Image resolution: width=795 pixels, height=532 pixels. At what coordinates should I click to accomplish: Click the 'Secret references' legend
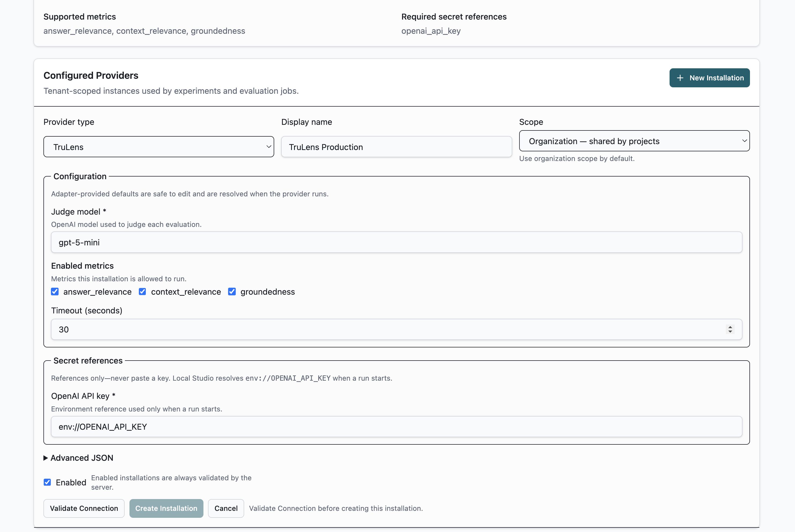[88, 360]
